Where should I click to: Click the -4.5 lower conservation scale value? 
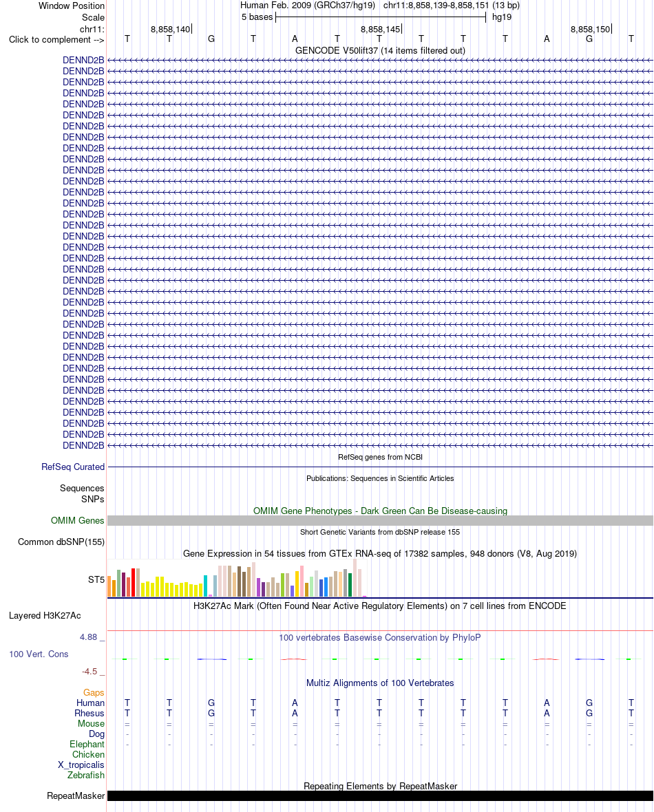click(89, 672)
